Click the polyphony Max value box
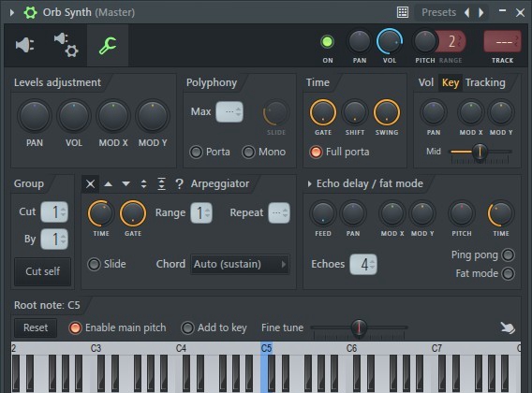This screenshot has height=393, width=532. [229, 111]
